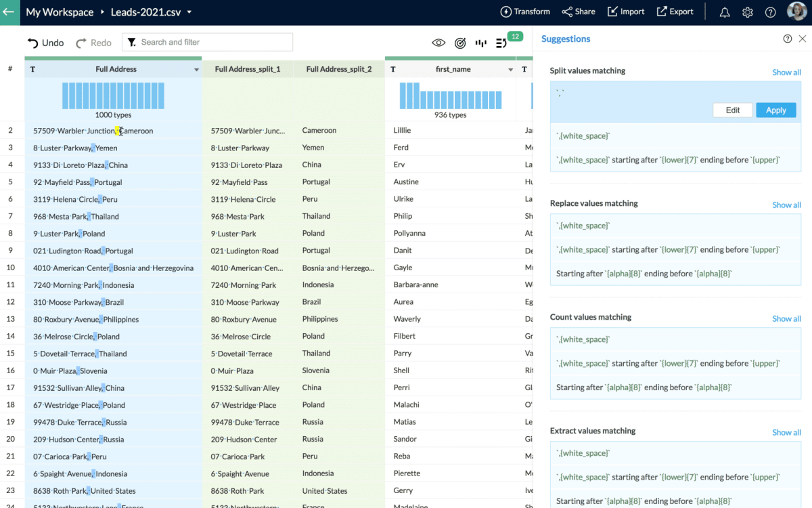Screen dimensions: 812x508
Task: Click the Search and filter field
Action: [213, 42]
